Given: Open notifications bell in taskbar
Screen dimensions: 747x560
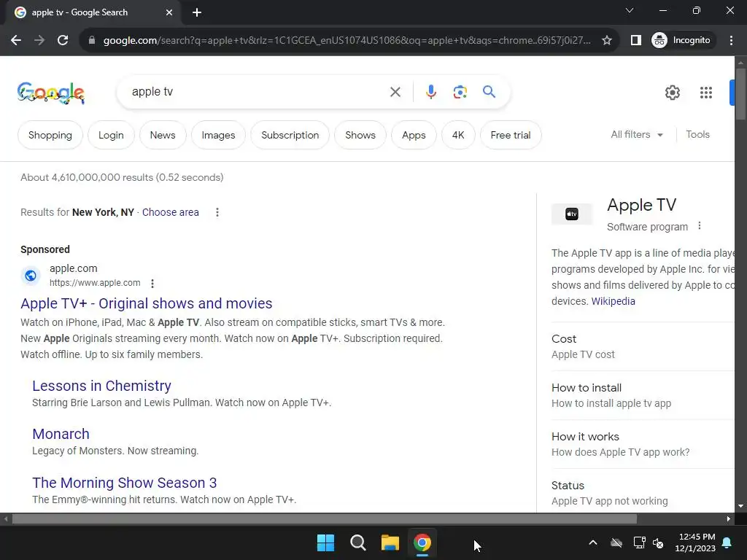Looking at the screenshot, I should coord(727,542).
